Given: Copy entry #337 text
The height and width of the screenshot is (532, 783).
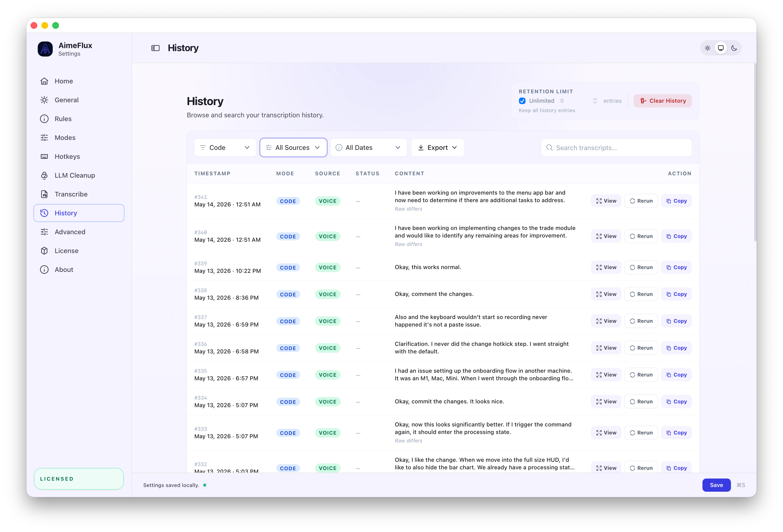Looking at the screenshot, I should tap(676, 321).
